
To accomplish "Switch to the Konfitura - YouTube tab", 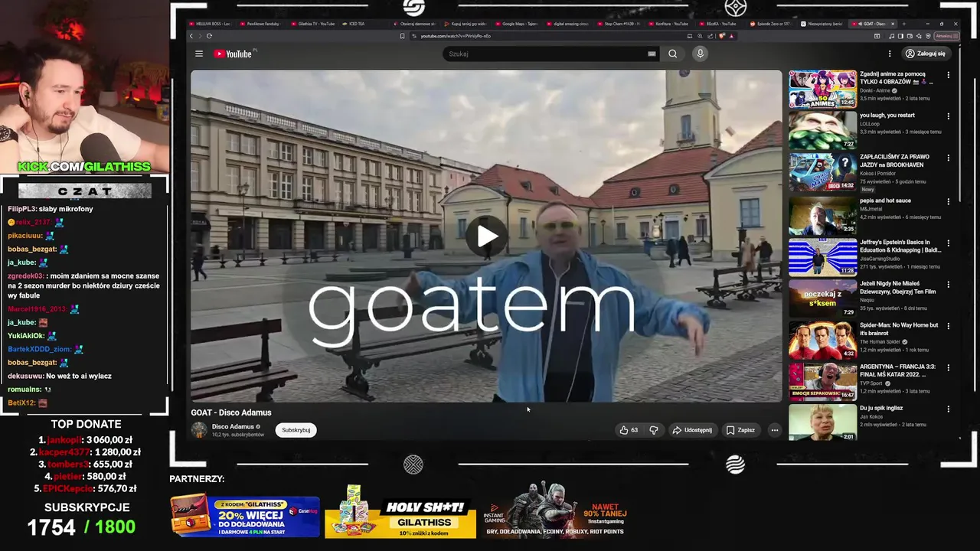I will tap(670, 24).
